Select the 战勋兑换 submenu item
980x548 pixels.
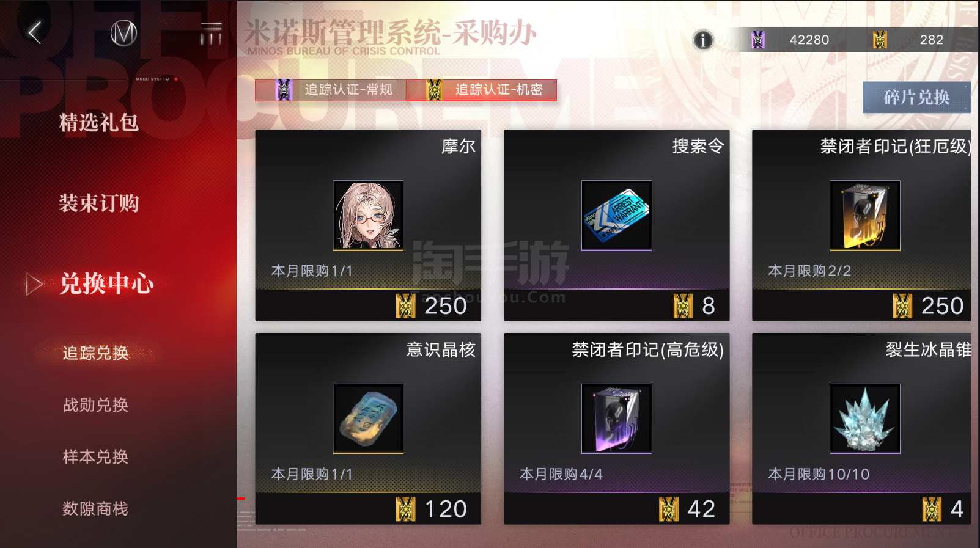95,405
